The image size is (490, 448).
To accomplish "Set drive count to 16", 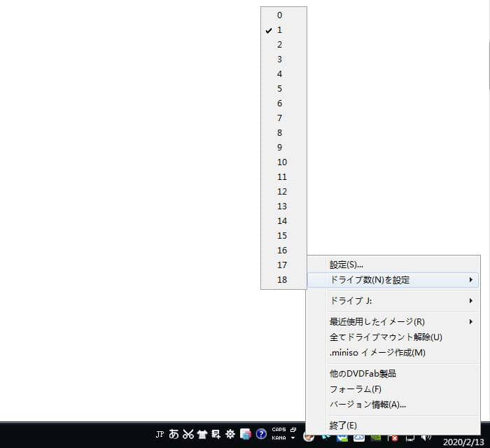I will click(283, 250).
